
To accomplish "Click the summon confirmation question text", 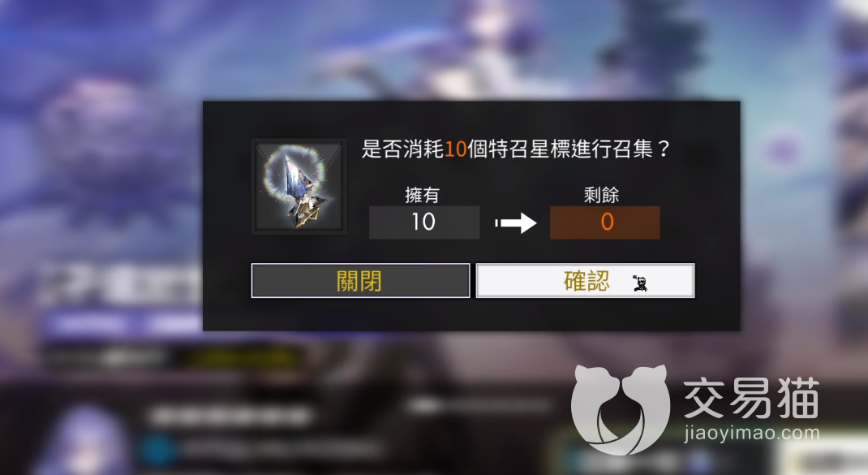I will pos(516,149).
